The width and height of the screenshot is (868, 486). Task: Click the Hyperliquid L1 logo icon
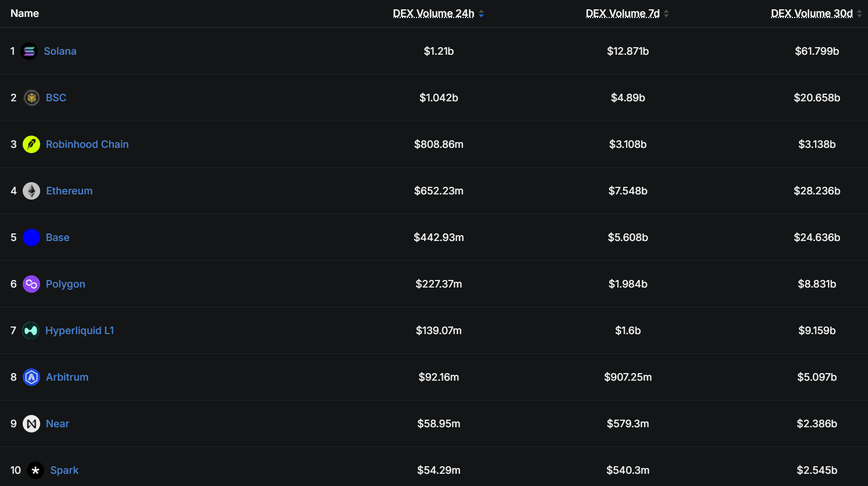click(31, 331)
